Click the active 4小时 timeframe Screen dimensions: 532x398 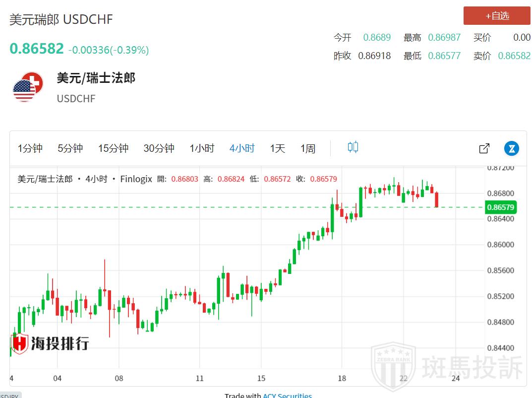(242, 148)
